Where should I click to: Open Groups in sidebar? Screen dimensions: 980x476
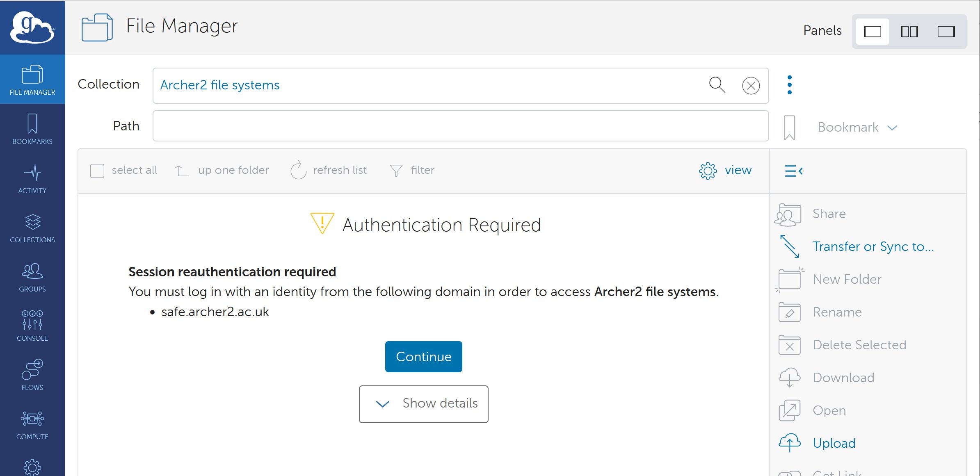[x=32, y=277]
